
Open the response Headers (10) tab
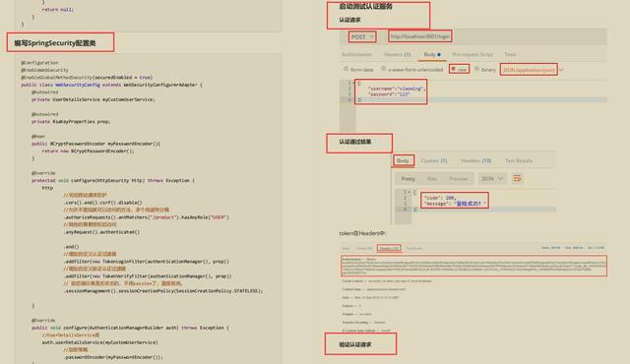click(475, 160)
